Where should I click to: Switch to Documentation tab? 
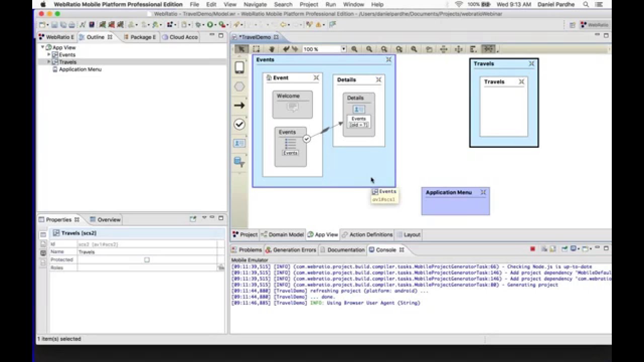(342, 250)
